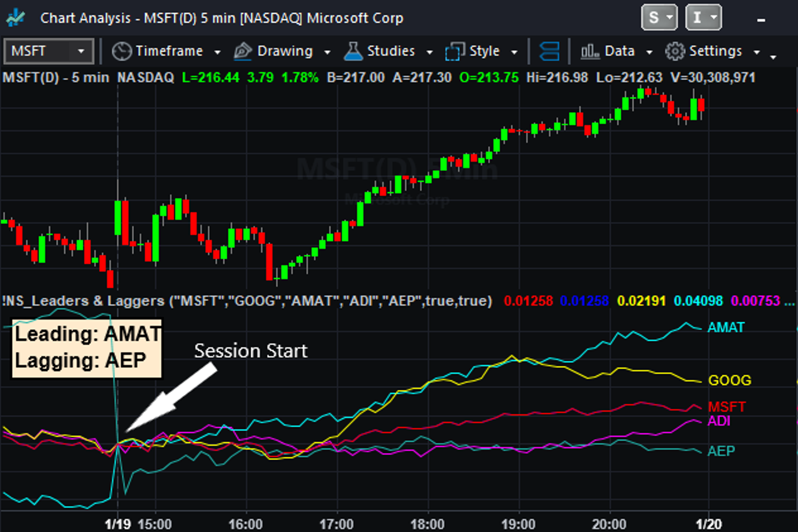Click the !NS_Leaders & Laggers study label
Viewport: 798px width, 532px height.
click(x=247, y=301)
